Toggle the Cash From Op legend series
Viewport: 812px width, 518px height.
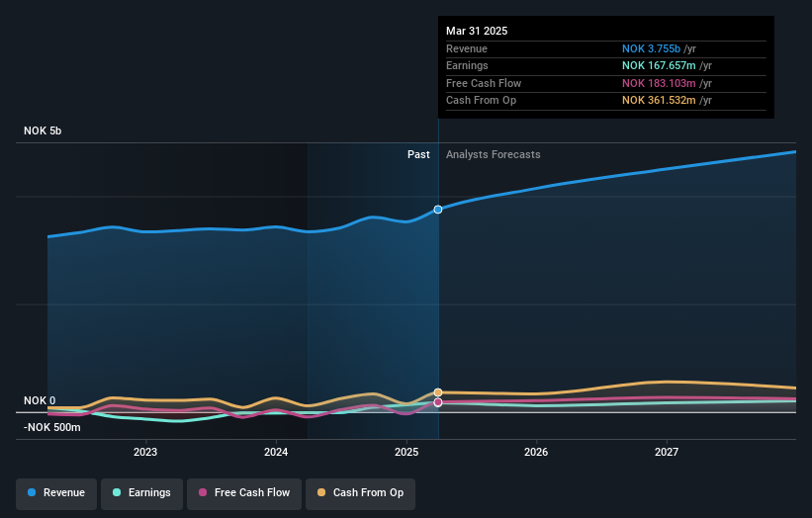360,493
